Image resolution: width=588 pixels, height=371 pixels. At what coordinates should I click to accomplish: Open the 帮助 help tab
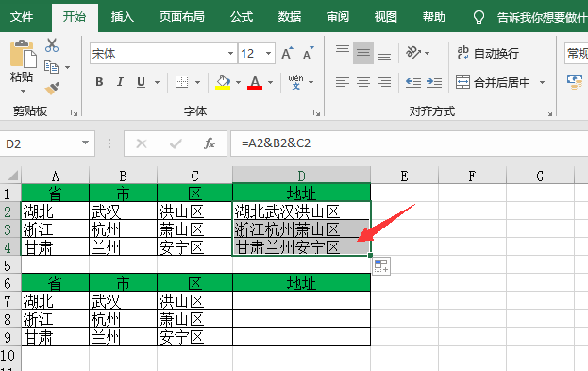point(433,17)
